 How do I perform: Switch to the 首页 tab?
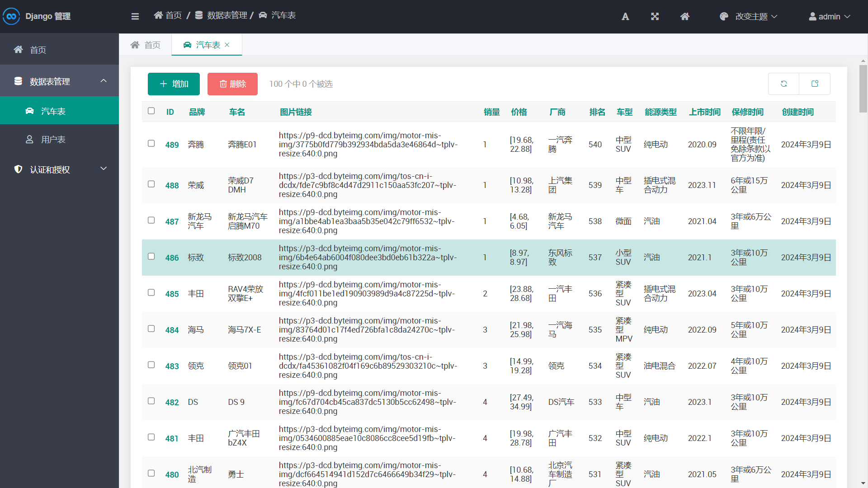(146, 45)
